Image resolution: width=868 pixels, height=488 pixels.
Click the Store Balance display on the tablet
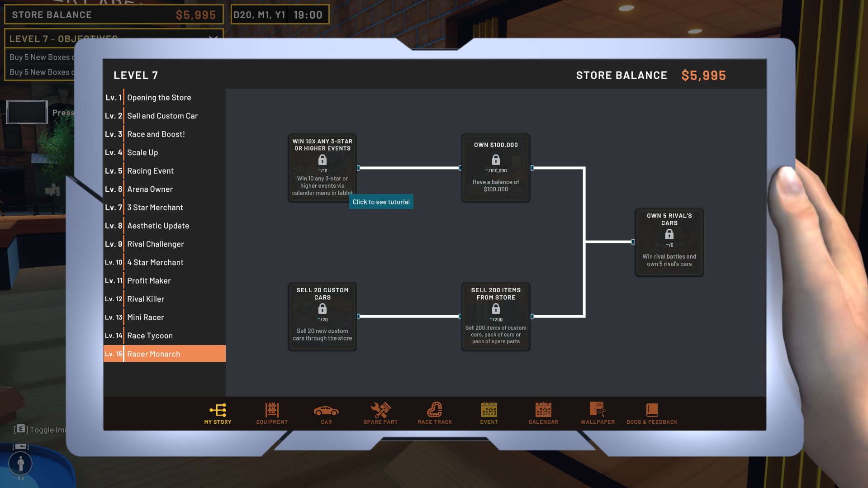click(651, 75)
